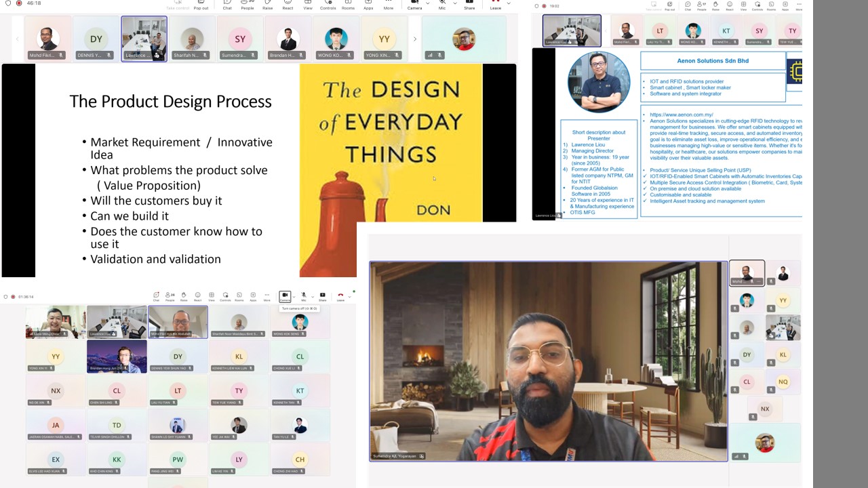Show previous participants in 46:18 meeting strip

[18, 39]
